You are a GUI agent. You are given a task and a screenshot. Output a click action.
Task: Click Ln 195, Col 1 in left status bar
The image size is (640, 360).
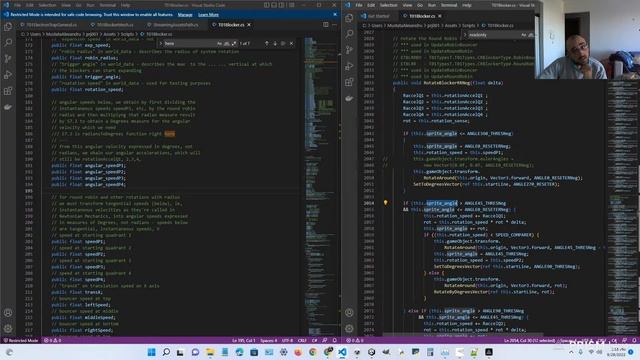point(243,340)
